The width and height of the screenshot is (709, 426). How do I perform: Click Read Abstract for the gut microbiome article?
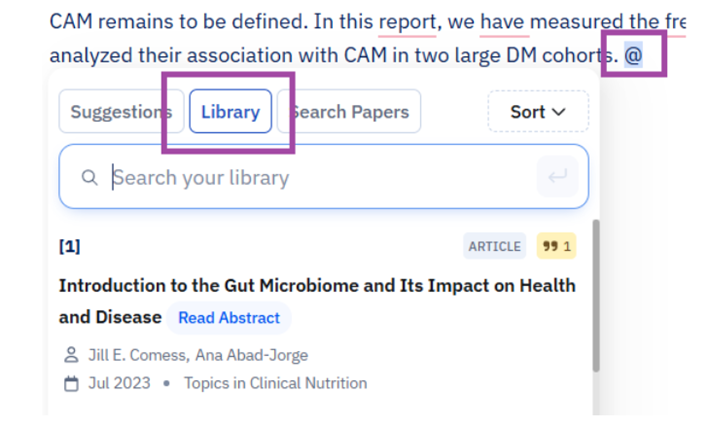[228, 318]
